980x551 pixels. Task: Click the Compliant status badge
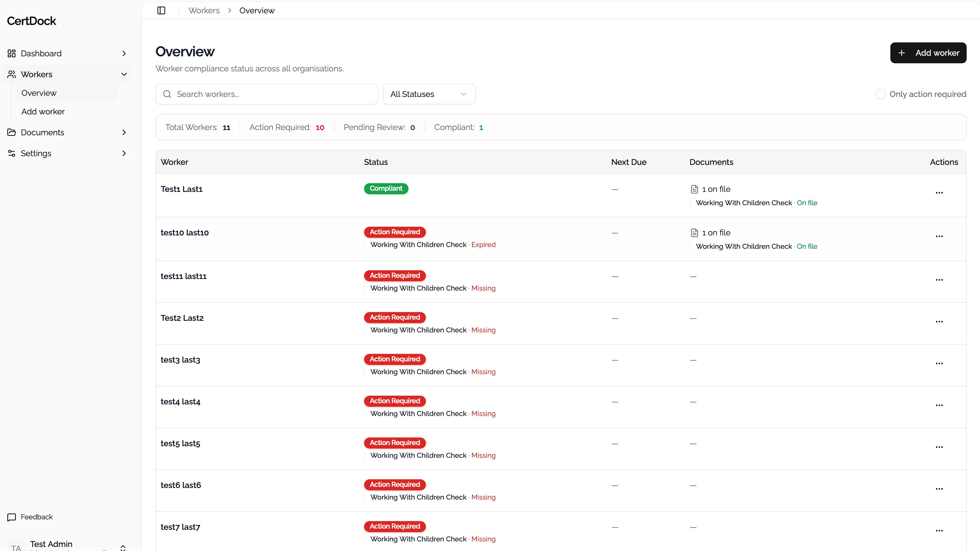[386, 188]
